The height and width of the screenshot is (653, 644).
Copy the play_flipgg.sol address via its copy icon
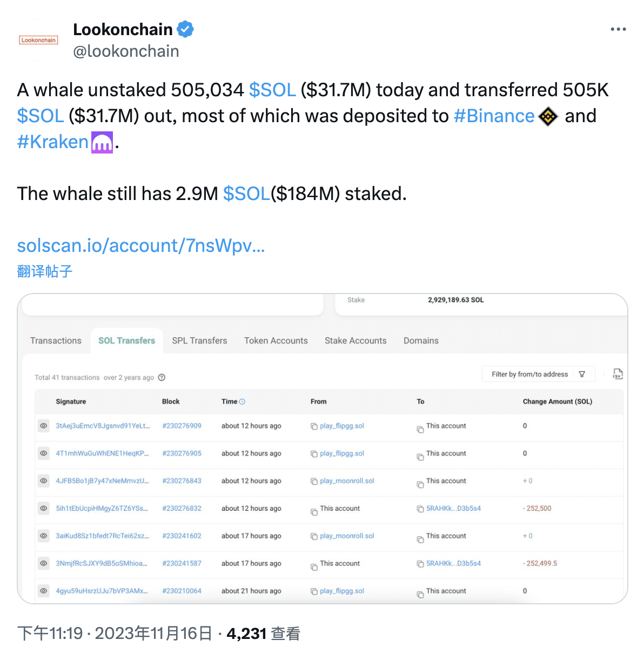point(314,426)
